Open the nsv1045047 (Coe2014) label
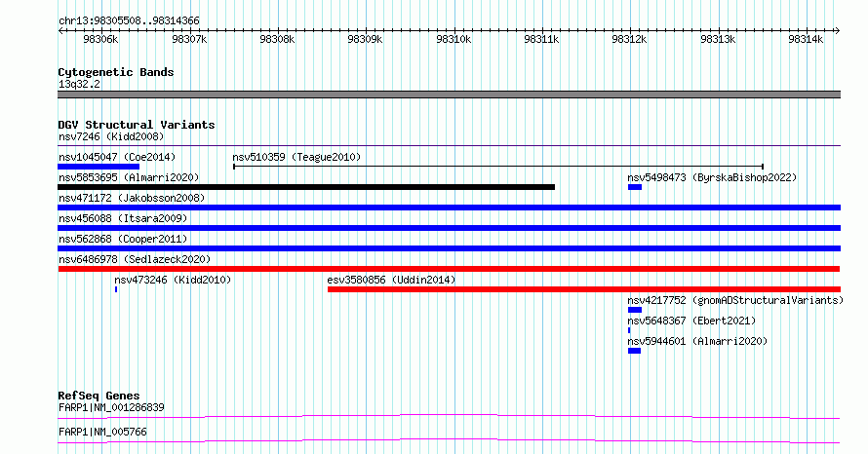The image size is (868, 454). (117, 157)
